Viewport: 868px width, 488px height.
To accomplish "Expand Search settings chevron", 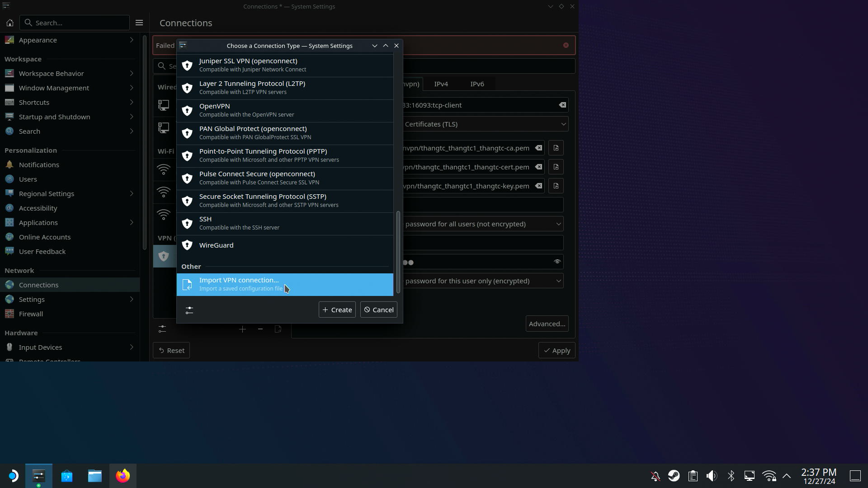I will [132, 131].
